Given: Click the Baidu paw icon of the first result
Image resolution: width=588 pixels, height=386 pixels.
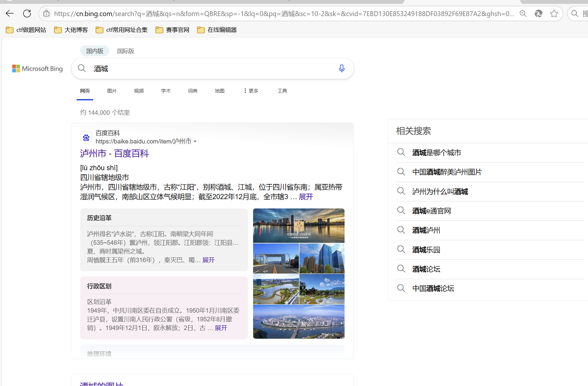Looking at the screenshot, I should [86, 138].
